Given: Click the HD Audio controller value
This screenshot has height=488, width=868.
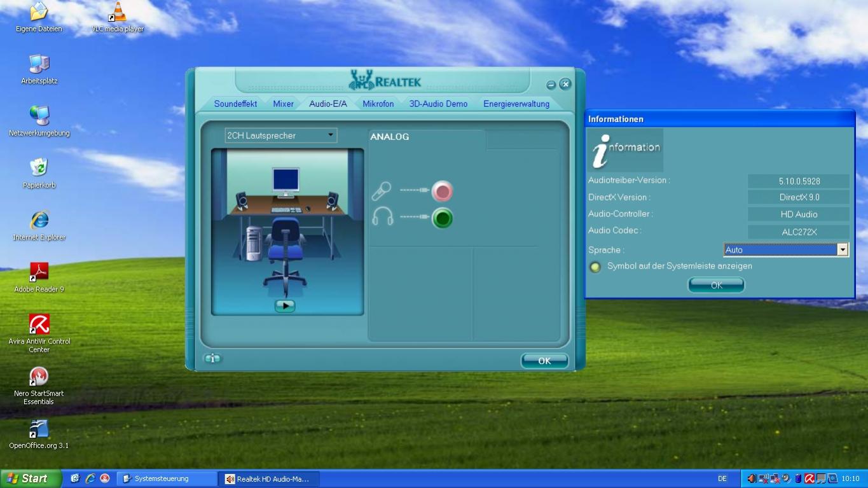Looking at the screenshot, I should [x=799, y=214].
